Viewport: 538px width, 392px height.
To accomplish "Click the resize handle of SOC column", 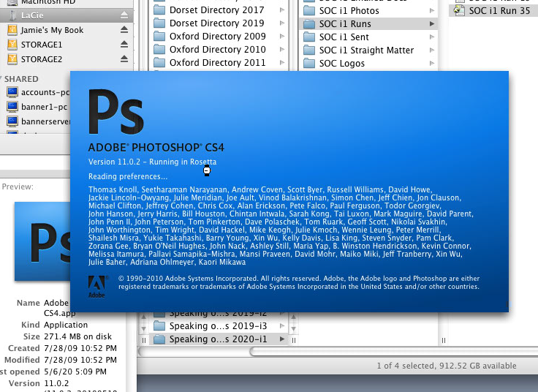I will 444,340.
